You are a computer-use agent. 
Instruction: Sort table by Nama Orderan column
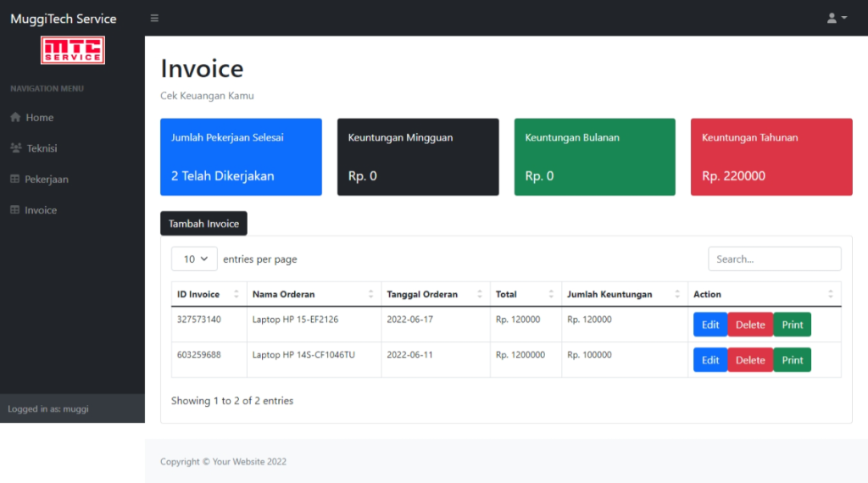[314, 294]
